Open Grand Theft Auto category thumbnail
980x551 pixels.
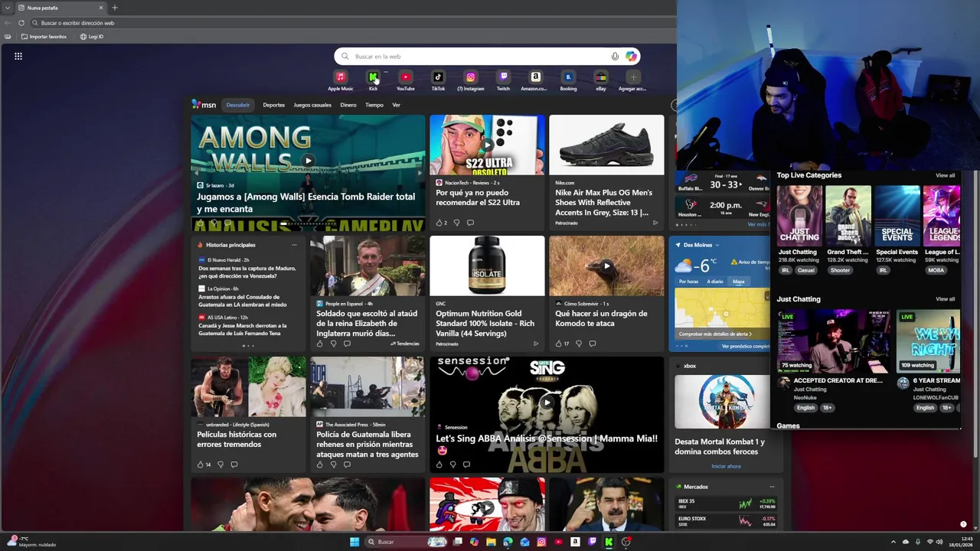click(848, 216)
